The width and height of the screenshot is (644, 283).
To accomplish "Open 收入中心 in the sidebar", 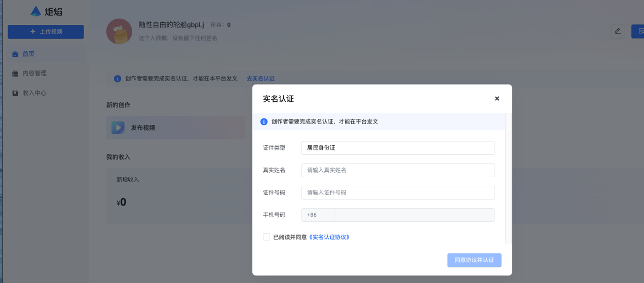I will pyautogui.click(x=34, y=93).
